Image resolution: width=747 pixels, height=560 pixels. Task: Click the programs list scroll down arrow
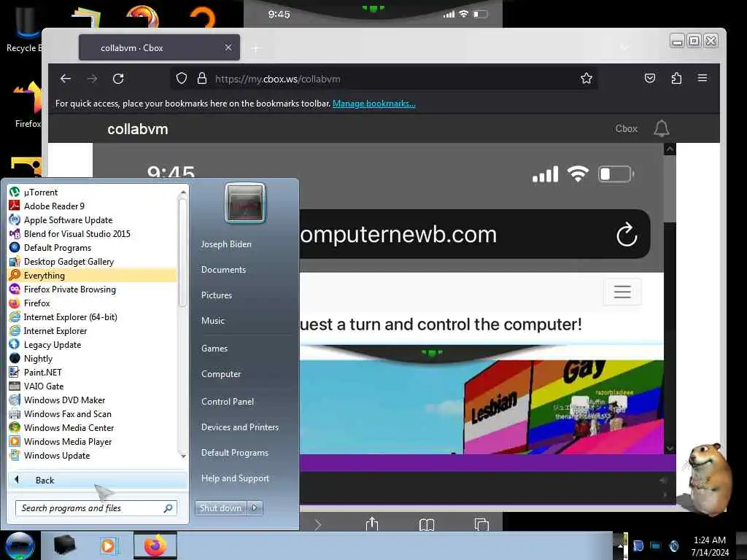(183, 456)
